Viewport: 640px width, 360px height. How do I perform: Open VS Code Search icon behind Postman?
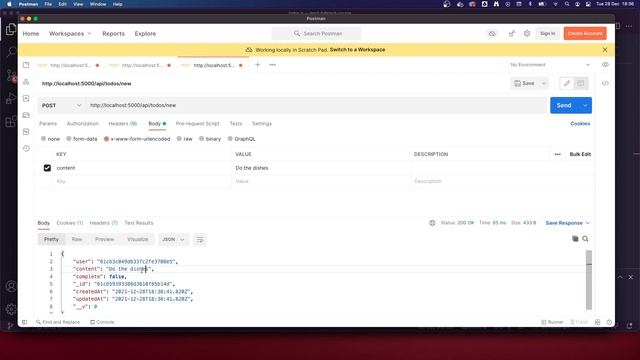coord(11,51)
